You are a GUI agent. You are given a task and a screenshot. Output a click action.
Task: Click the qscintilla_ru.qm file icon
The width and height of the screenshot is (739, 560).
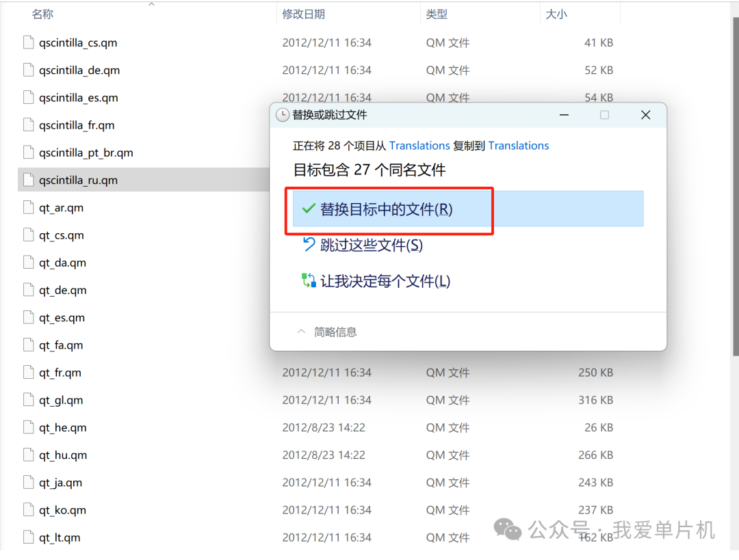(29, 180)
